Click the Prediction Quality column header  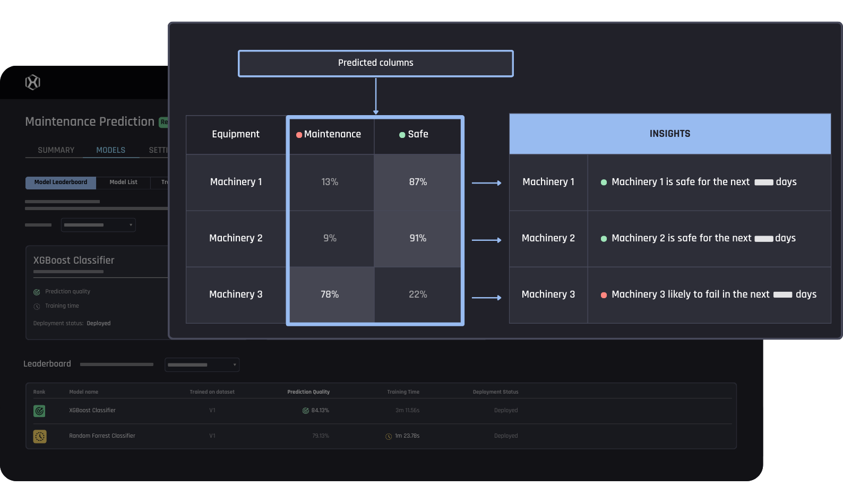pos(308,392)
